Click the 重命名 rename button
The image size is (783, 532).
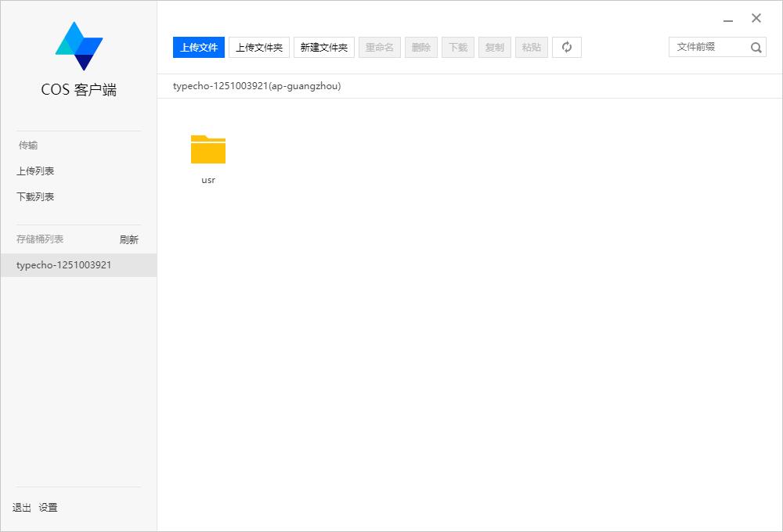[380, 48]
